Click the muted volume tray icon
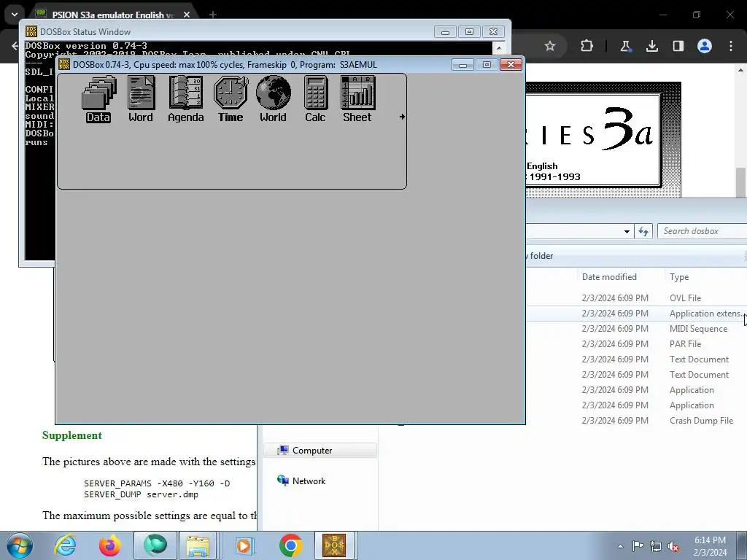 pyautogui.click(x=673, y=546)
